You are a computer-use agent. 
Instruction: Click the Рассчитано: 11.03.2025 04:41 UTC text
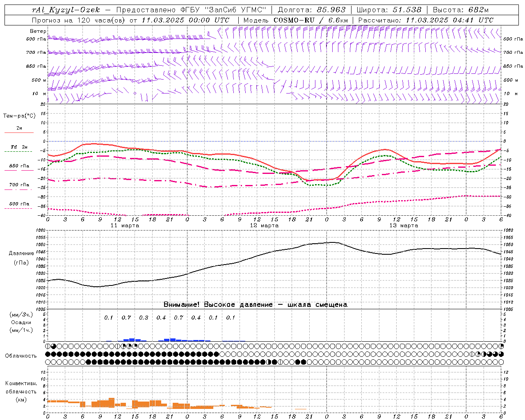tap(426, 20)
